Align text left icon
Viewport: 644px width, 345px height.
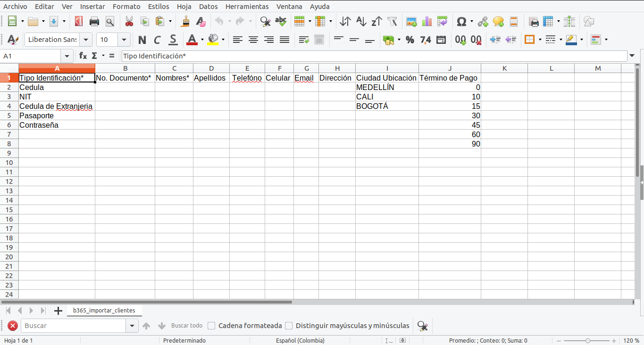pyautogui.click(x=238, y=40)
